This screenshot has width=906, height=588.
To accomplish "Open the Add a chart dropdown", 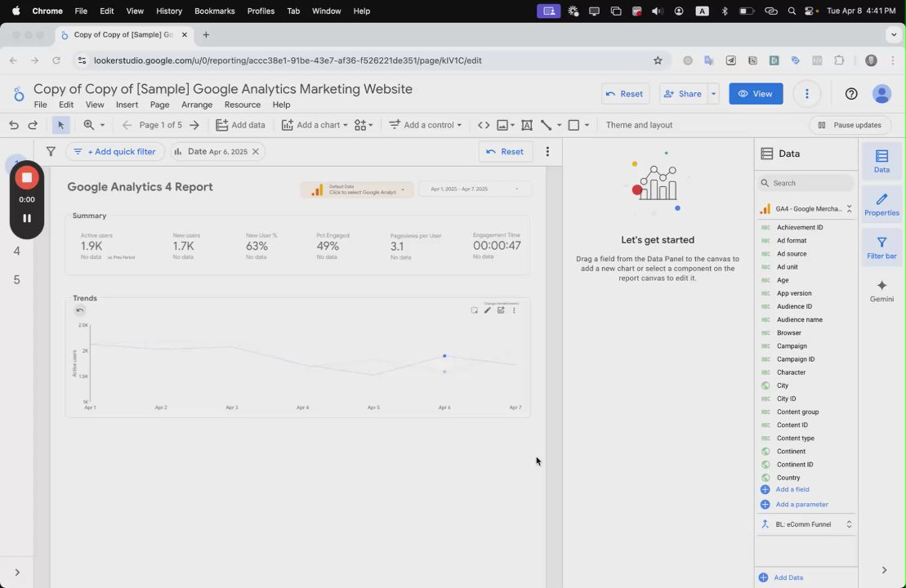I will (x=315, y=125).
